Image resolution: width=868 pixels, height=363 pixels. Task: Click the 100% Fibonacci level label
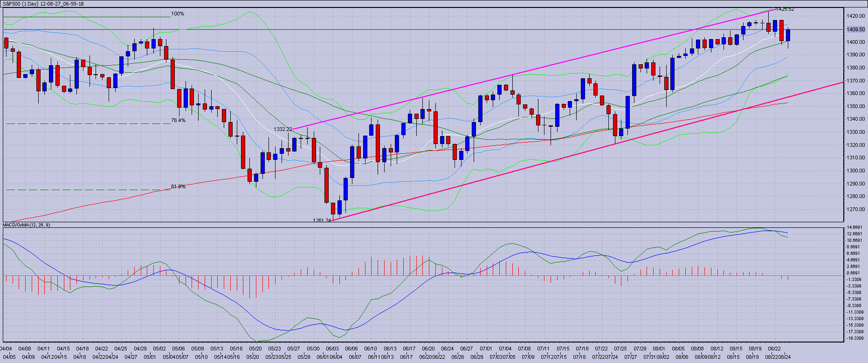(178, 14)
